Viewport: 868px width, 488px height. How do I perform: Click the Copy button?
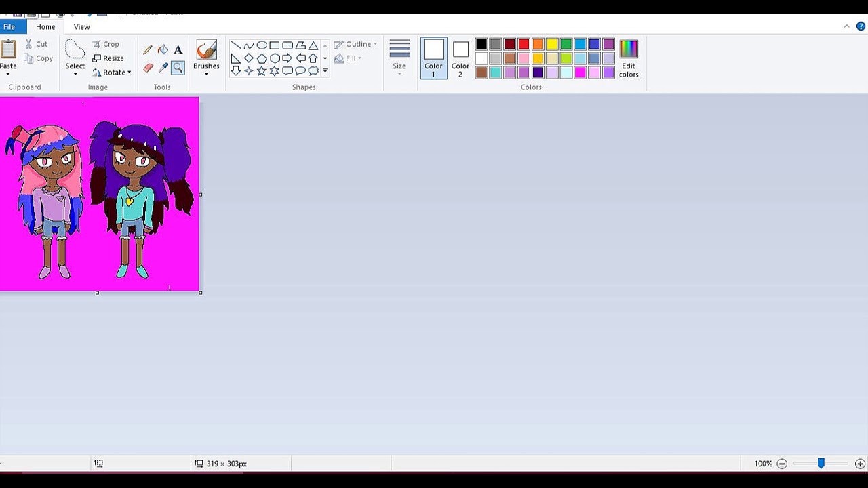(x=38, y=58)
